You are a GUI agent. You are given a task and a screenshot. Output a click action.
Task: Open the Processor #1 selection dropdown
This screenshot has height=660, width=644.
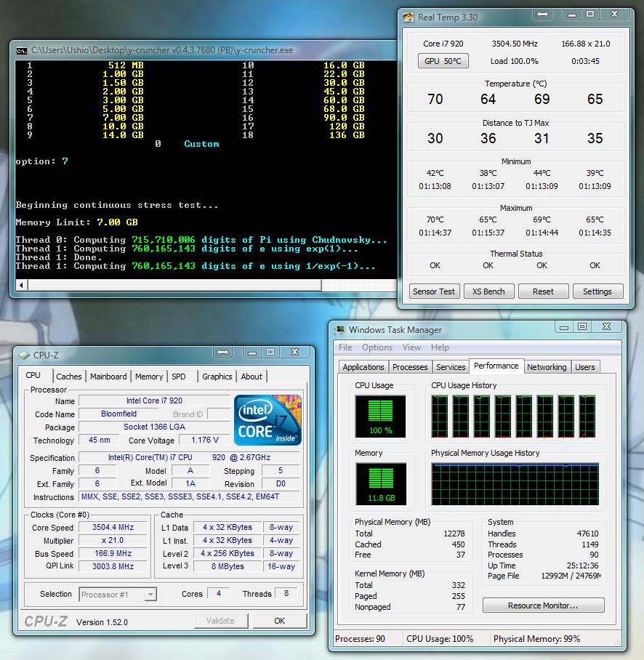click(118, 594)
